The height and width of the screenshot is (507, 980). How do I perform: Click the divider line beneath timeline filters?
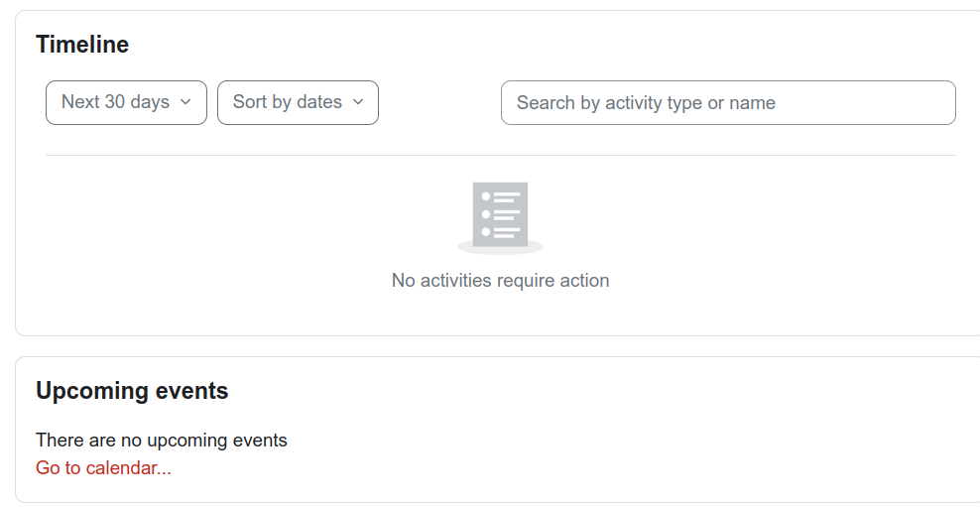[501, 155]
